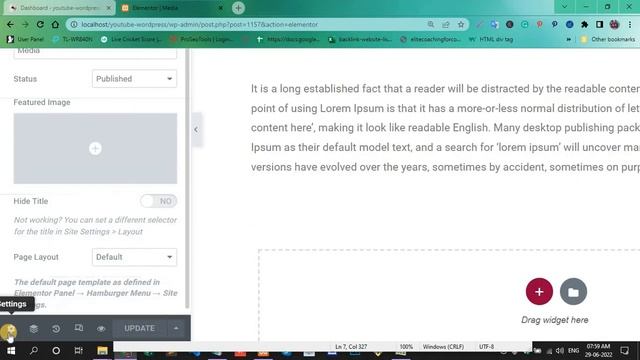640x360 pixels.
Task: Expand save options arrow beside UPDATE
Action: (x=176, y=328)
